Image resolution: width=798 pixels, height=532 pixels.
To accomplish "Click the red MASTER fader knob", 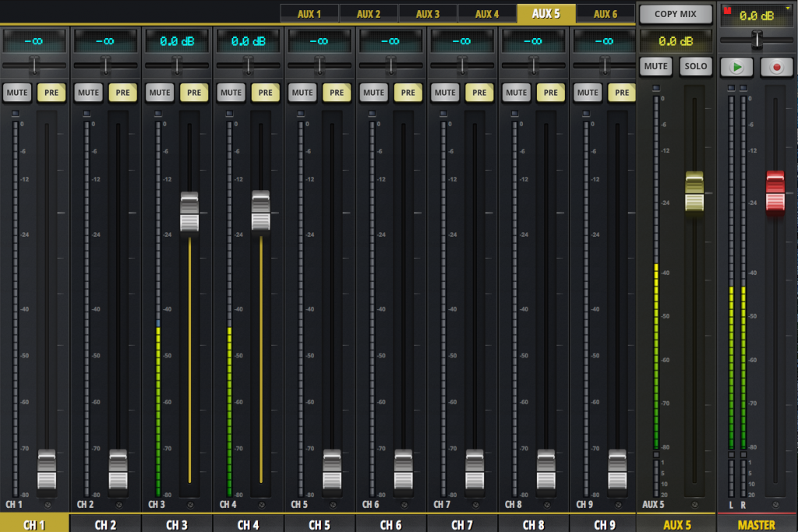I will click(775, 192).
